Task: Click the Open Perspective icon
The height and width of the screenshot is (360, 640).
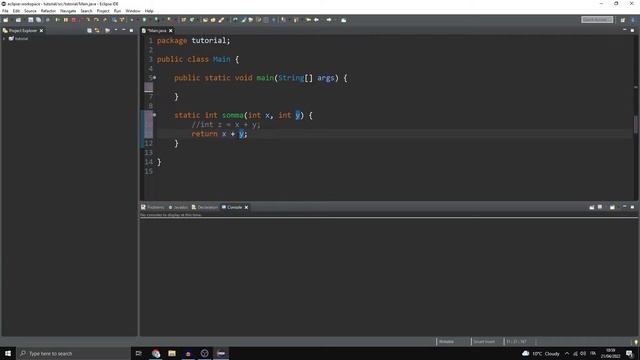Action: pos(623,20)
